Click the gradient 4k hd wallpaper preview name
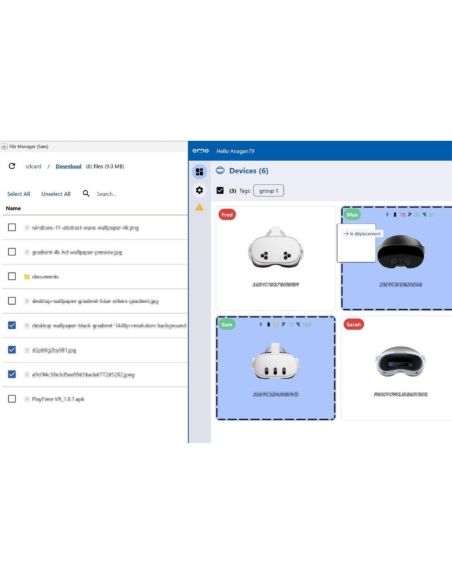Viewport: 452px width, 584px height. [77, 252]
